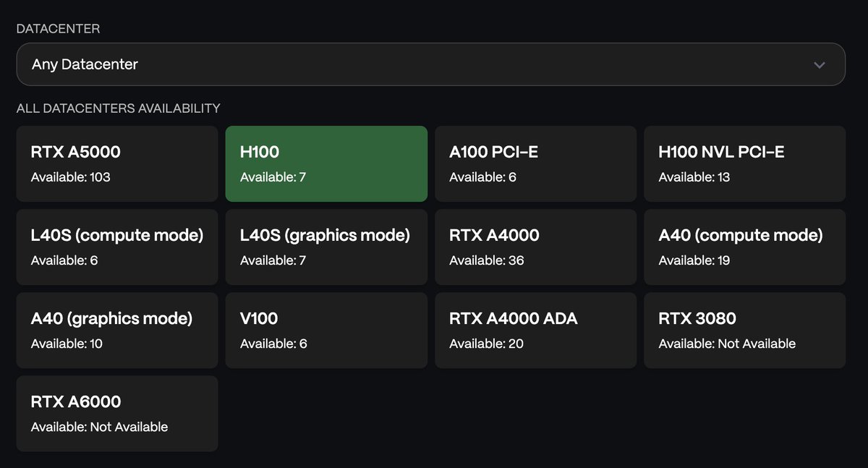Click 'Available: 10' under A40 graphics
The height and width of the screenshot is (468, 868).
coord(67,344)
